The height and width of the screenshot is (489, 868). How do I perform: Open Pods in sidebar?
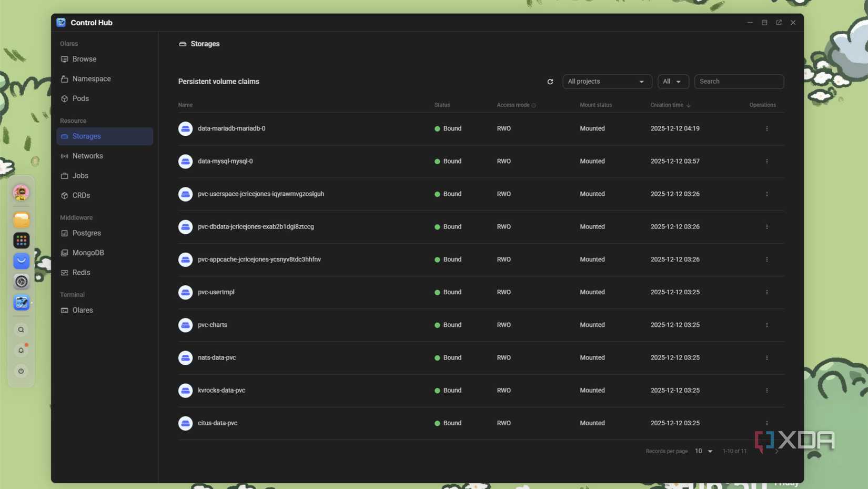[x=105, y=98]
